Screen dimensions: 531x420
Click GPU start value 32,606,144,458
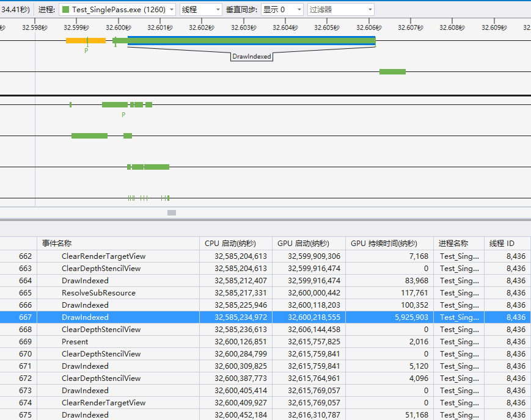tap(314, 329)
